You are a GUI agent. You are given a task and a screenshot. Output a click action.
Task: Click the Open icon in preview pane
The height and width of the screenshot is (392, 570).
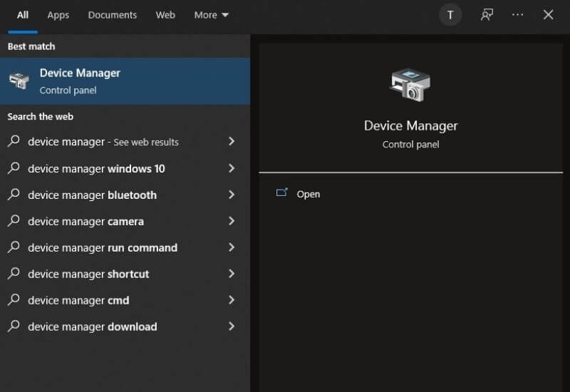coord(282,193)
